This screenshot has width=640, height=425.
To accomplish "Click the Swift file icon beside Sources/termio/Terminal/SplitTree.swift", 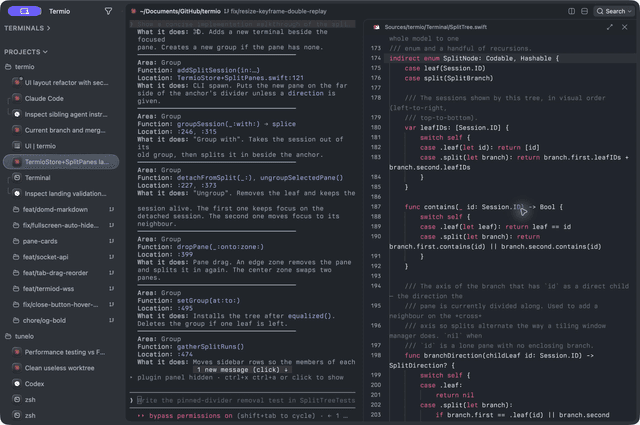I will [376, 27].
